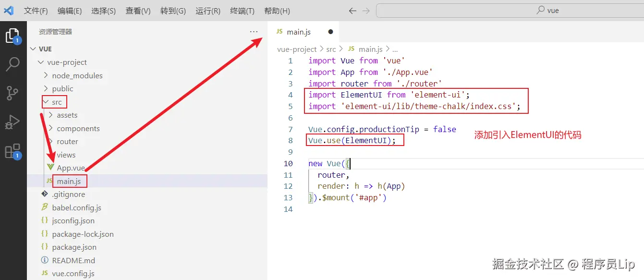Open babel.config.js file
The height and width of the screenshot is (280, 644).
click(76, 207)
